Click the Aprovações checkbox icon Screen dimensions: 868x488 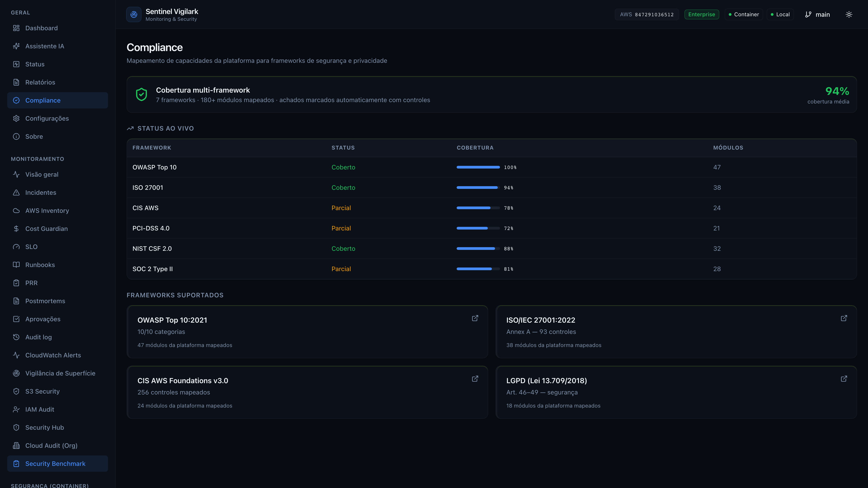point(16,319)
